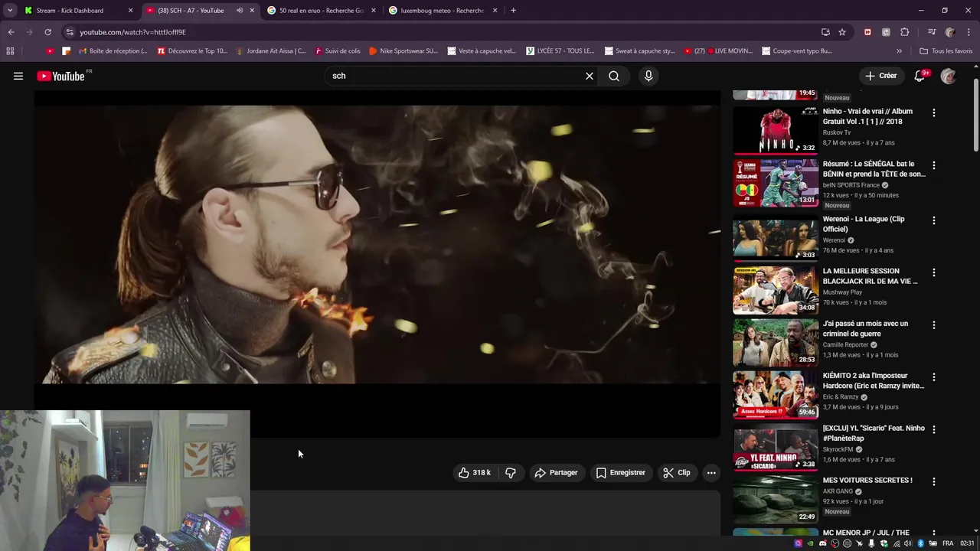Create a Clip from the video
Image resolution: width=980 pixels, height=551 pixels.
[677, 472]
